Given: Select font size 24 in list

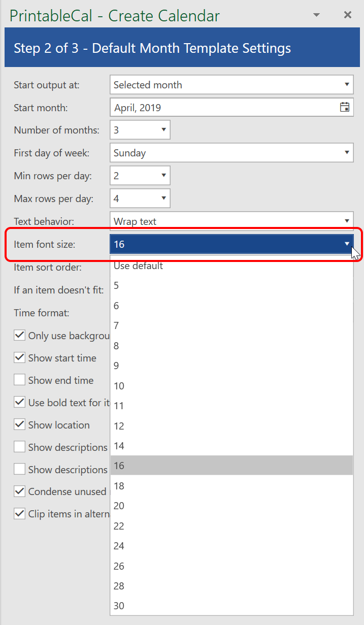Looking at the screenshot, I should pyautogui.click(x=119, y=546).
